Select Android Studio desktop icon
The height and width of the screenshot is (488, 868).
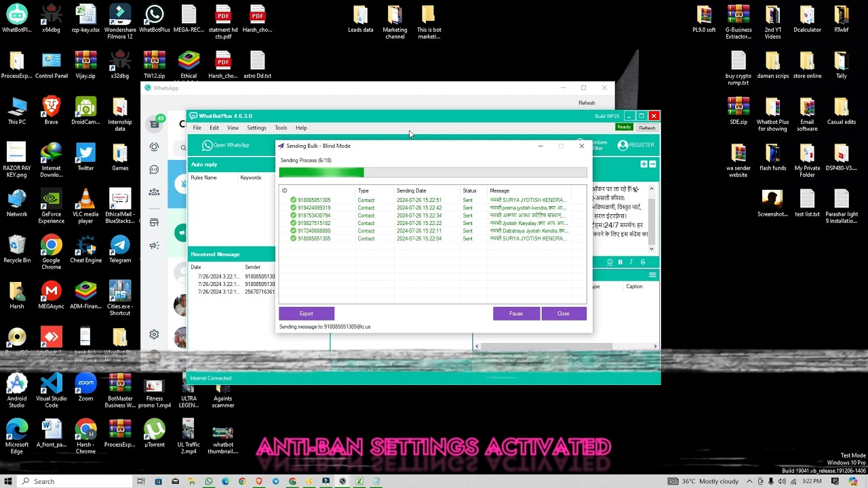17,390
